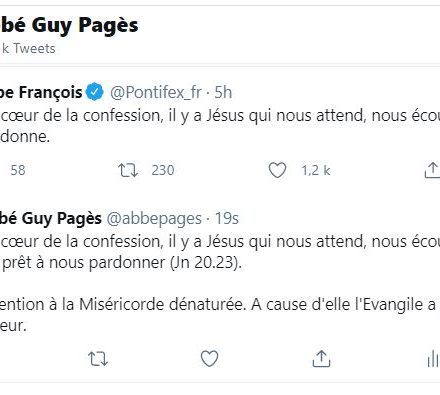
Task: Open Pape François display name link
Action: [41, 92]
